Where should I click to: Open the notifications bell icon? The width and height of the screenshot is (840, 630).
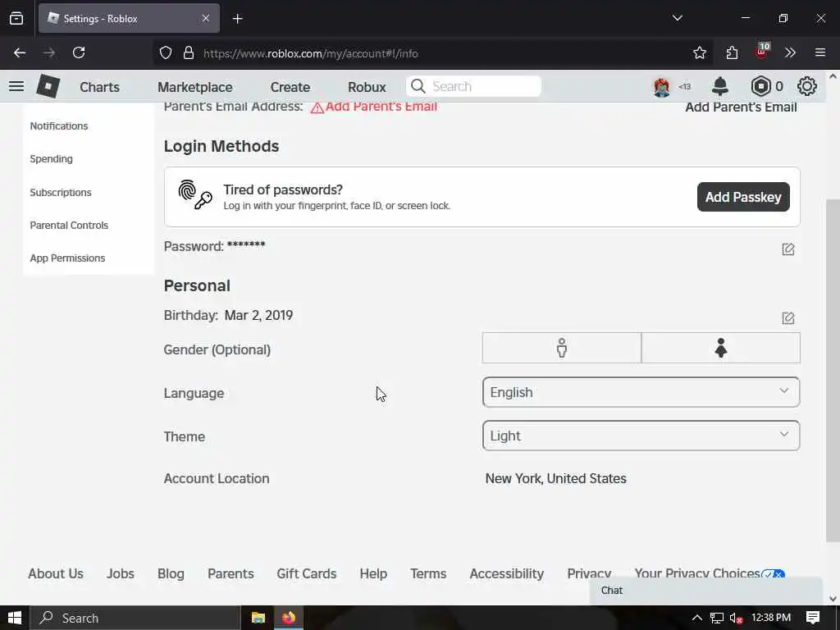coord(720,86)
